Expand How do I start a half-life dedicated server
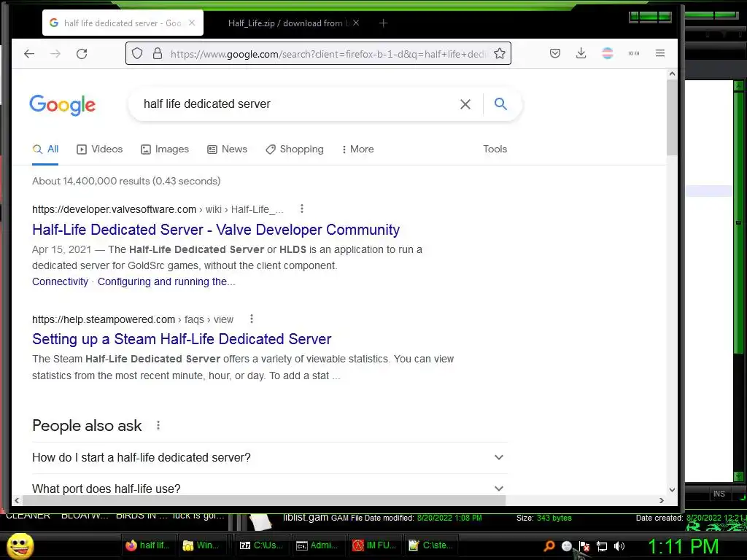Image resolution: width=747 pixels, height=560 pixels. click(270, 458)
